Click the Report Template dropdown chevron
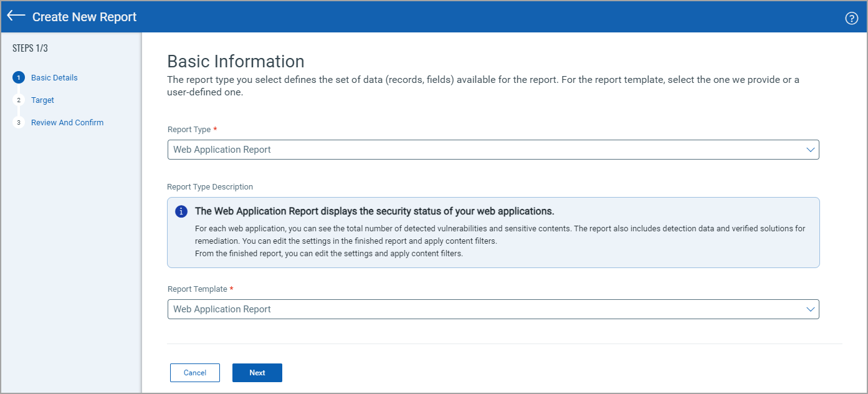The width and height of the screenshot is (868, 394). (810, 309)
